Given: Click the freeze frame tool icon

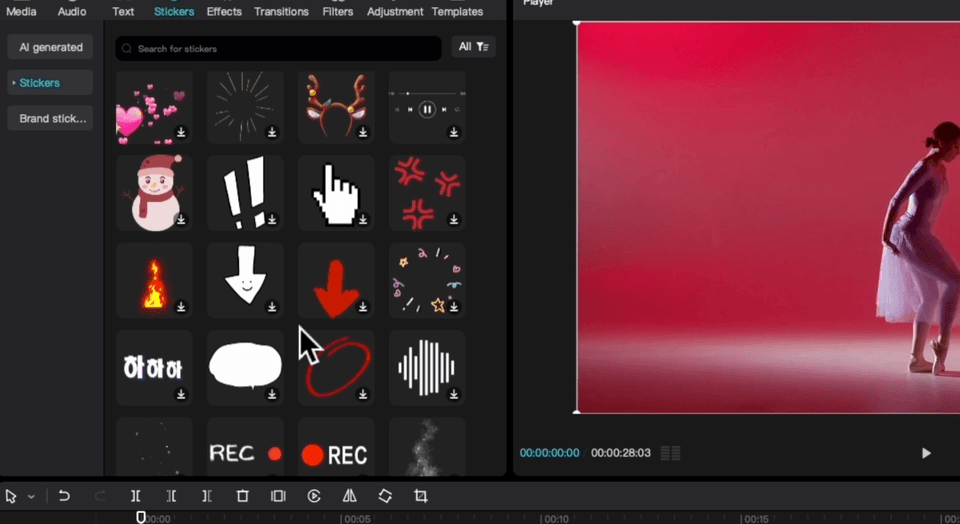Looking at the screenshot, I should pos(278,496).
